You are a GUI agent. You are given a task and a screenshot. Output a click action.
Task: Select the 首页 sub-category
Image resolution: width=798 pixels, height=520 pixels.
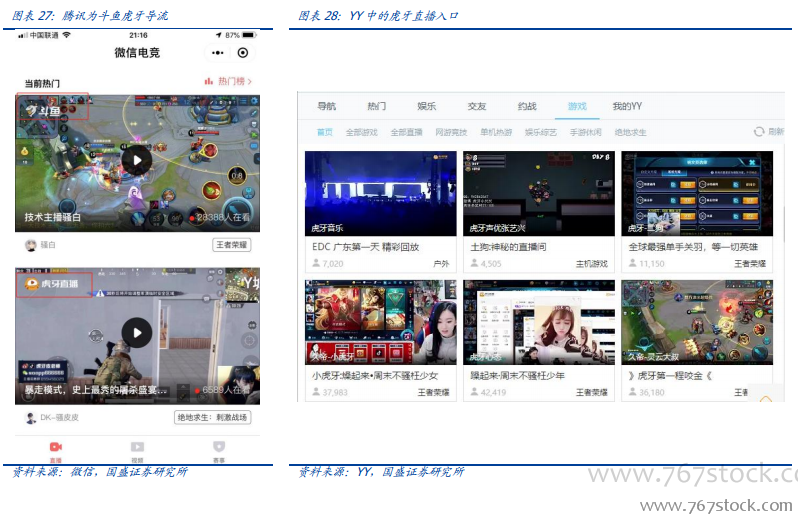point(325,132)
